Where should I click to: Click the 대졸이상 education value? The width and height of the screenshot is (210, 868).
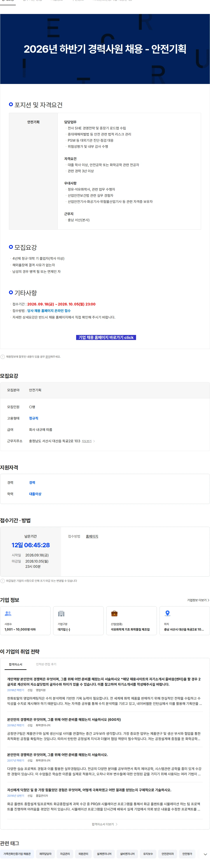[35, 494]
